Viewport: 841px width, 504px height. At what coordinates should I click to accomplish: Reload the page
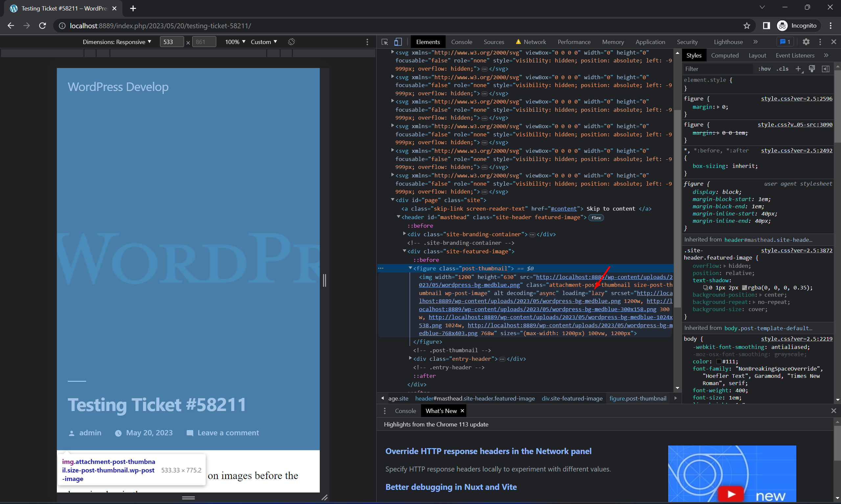coord(42,26)
